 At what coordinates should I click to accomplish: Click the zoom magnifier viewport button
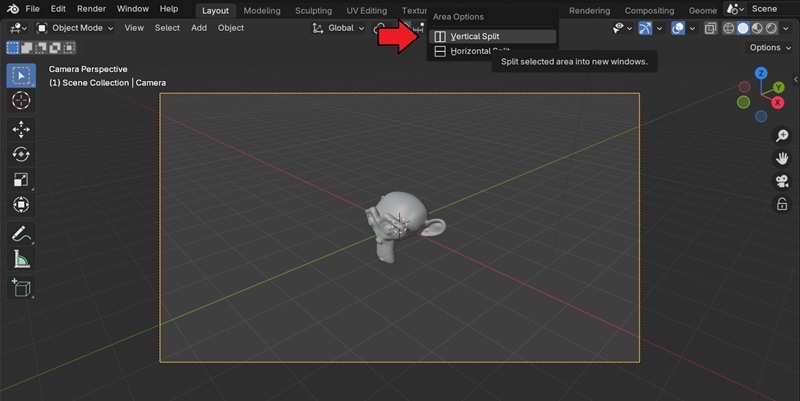pos(782,135)
